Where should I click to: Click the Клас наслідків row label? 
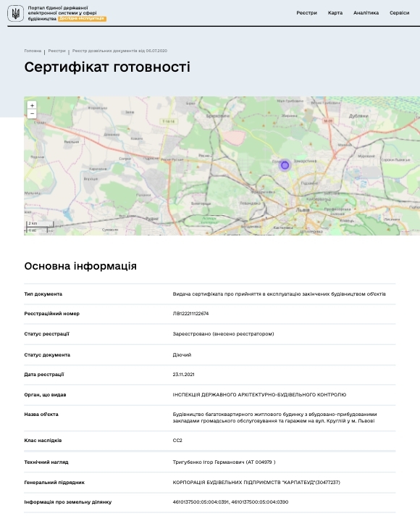click(x=43, y=441)
